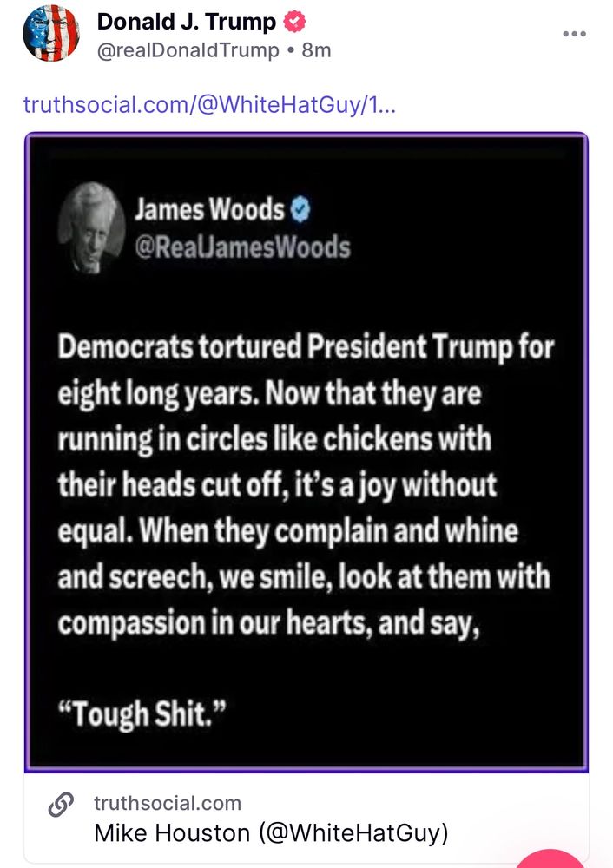Open the truthsocial.com/@WhiteHatGuy link
613x868 pixels.
(209, 104)
